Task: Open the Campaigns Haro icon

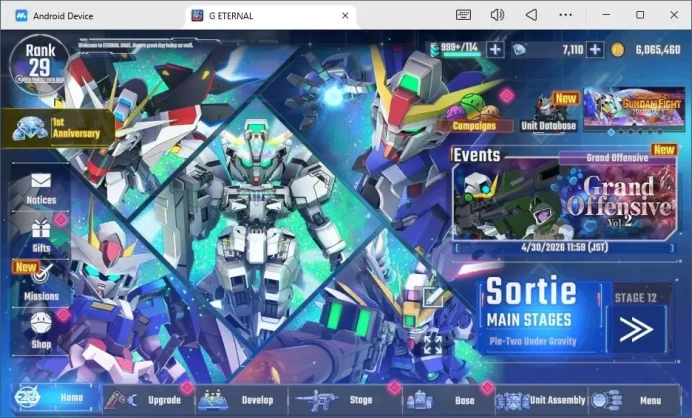Action: 471,107
